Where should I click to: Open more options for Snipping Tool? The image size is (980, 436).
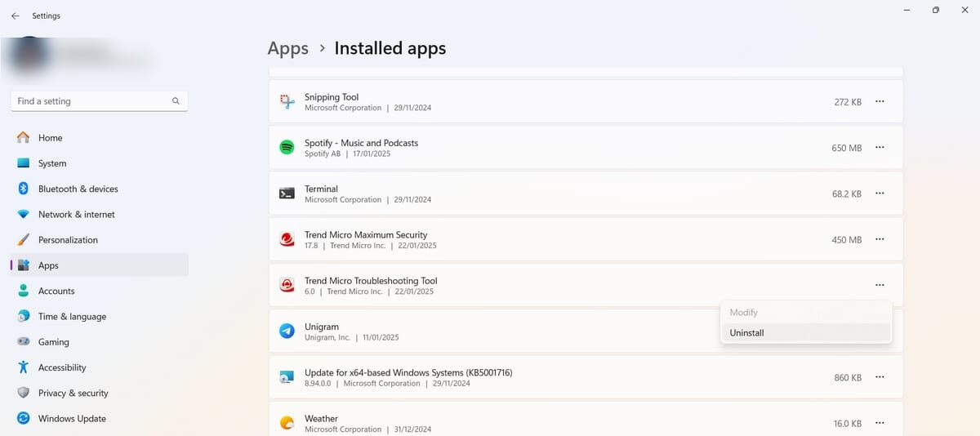(x=880, y=101)
